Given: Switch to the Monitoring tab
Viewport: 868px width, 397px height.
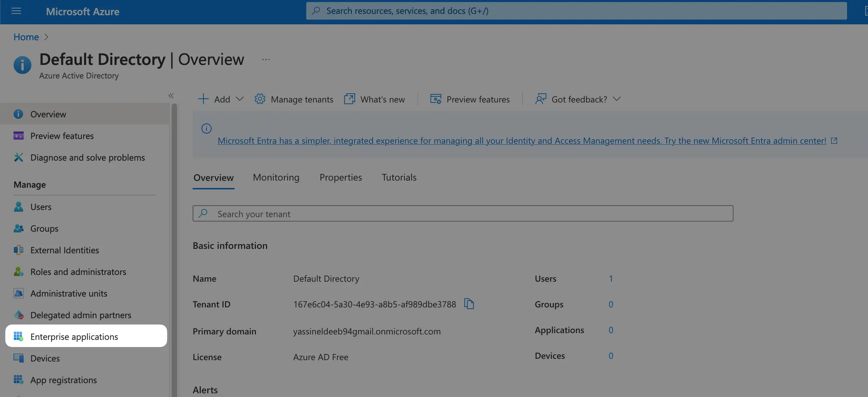Looking at the screenshot, I should tap(276, 177).
